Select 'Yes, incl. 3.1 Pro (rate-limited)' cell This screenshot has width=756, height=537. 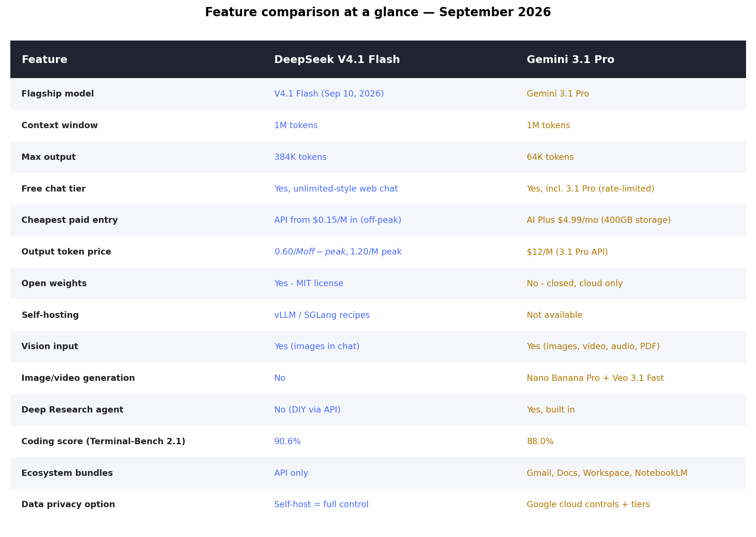590,189
